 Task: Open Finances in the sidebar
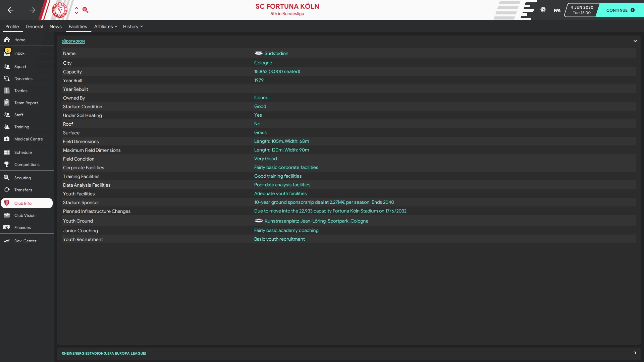22,228
